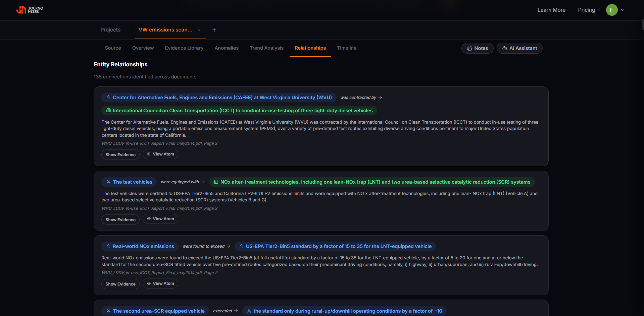Click the ICCT organization entity tag

click(x=239, y=111)
